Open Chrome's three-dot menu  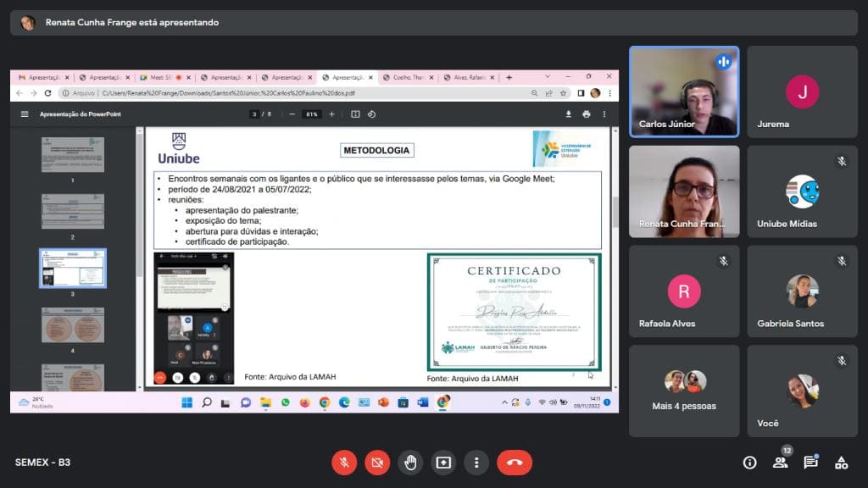click(x=609, y=93)
